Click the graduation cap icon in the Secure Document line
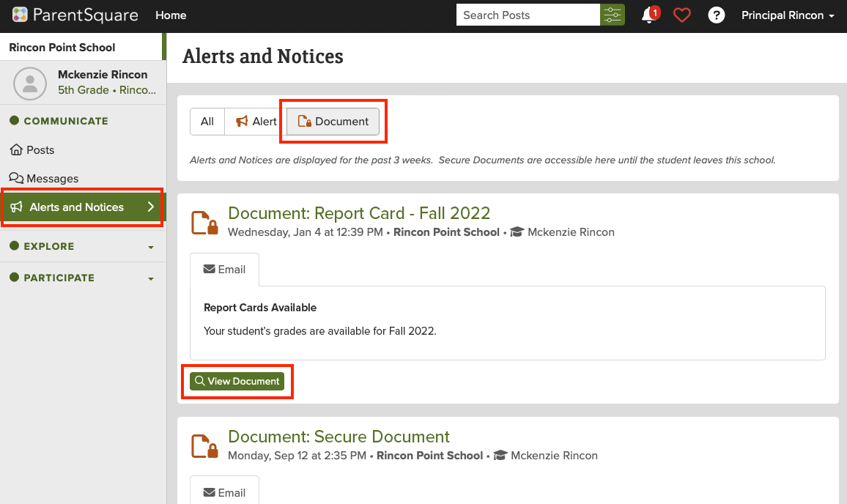Screen dimensions: 847x504 tap(500, 456)
